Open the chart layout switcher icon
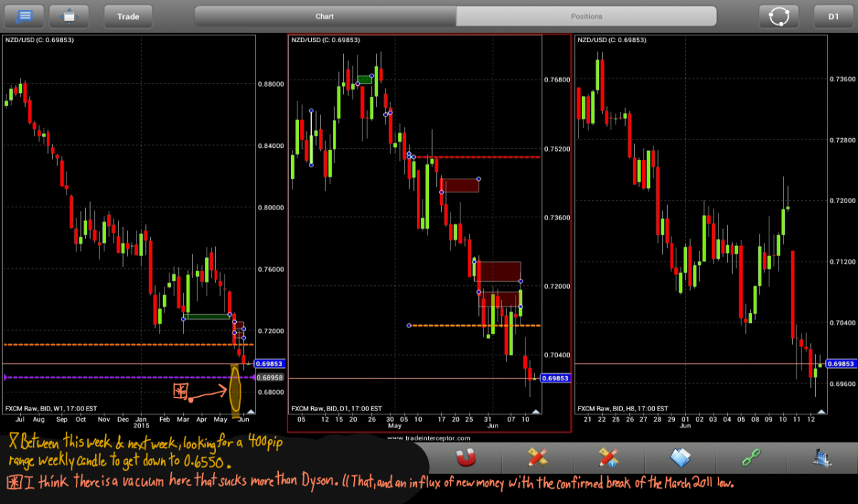 point(69,16)
